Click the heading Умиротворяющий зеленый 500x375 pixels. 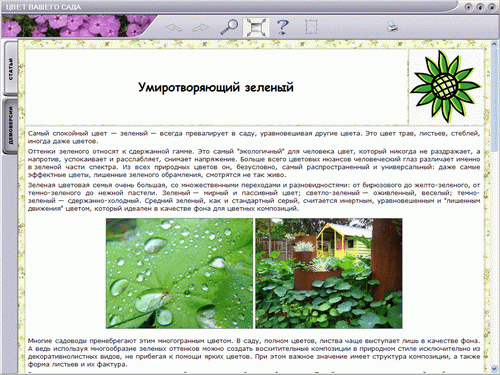216,87
